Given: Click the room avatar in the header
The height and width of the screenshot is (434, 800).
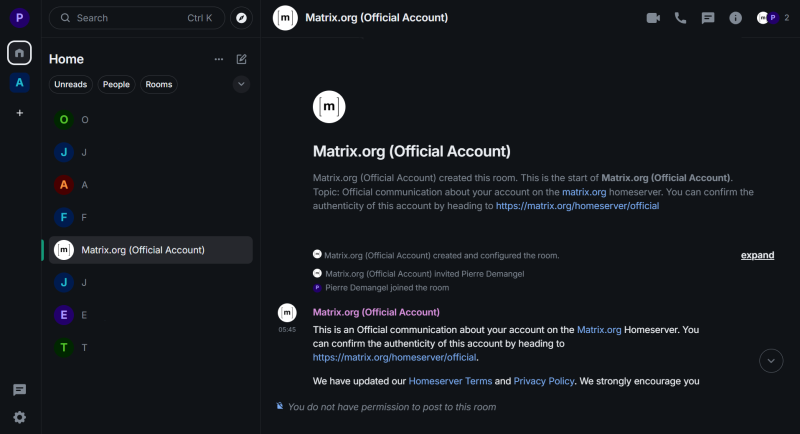Looking at the screenshot, I should click(x=285, y=18).
